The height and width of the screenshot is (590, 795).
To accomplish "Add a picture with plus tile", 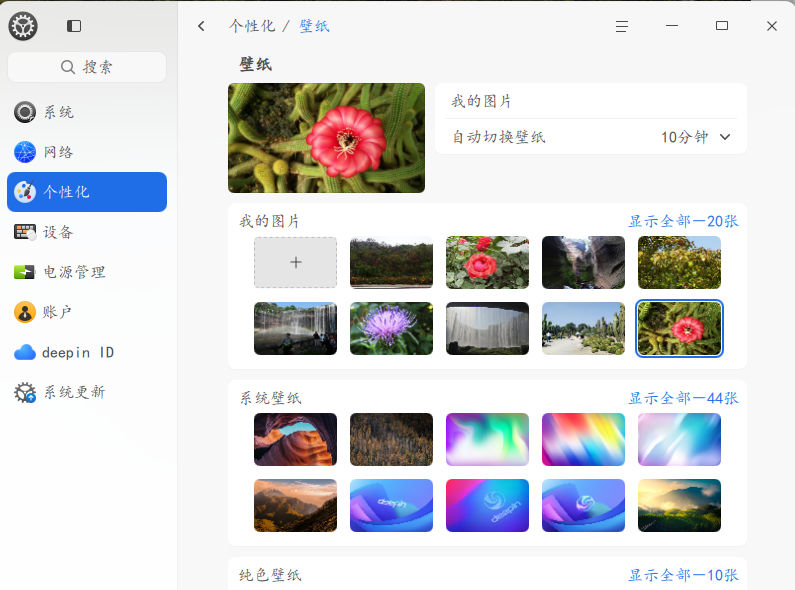I will tap(296, 263).
